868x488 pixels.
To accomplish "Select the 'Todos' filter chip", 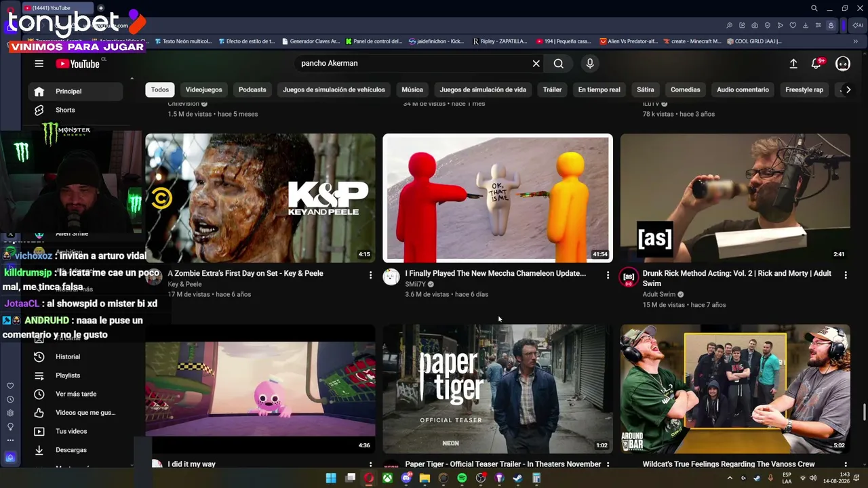I will pos(160,89).
